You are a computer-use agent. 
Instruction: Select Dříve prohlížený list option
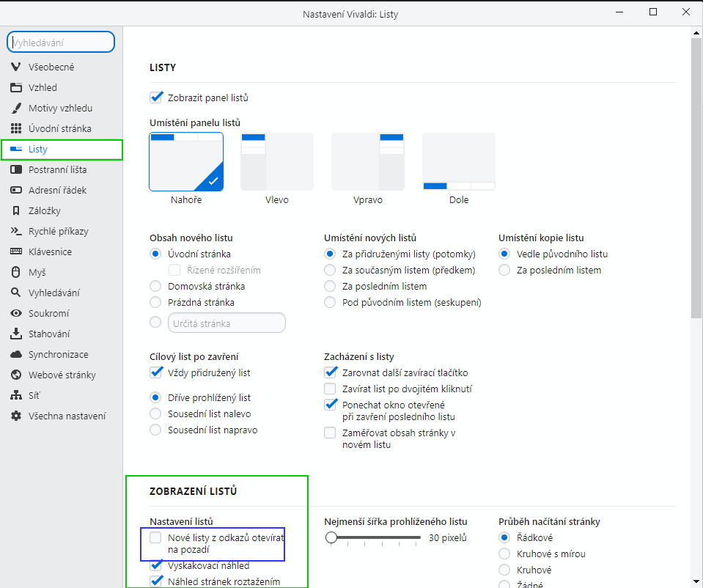coord(155,397)
